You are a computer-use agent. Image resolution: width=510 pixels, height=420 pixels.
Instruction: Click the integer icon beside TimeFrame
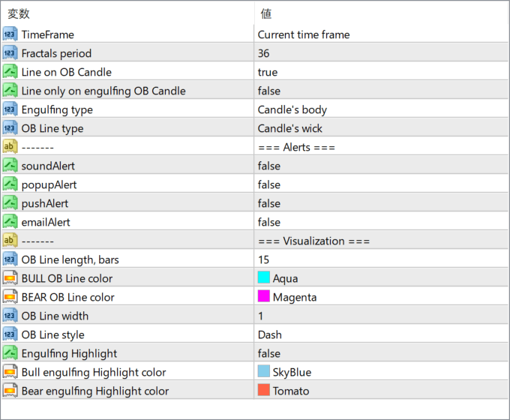click(x=10, y=34)
